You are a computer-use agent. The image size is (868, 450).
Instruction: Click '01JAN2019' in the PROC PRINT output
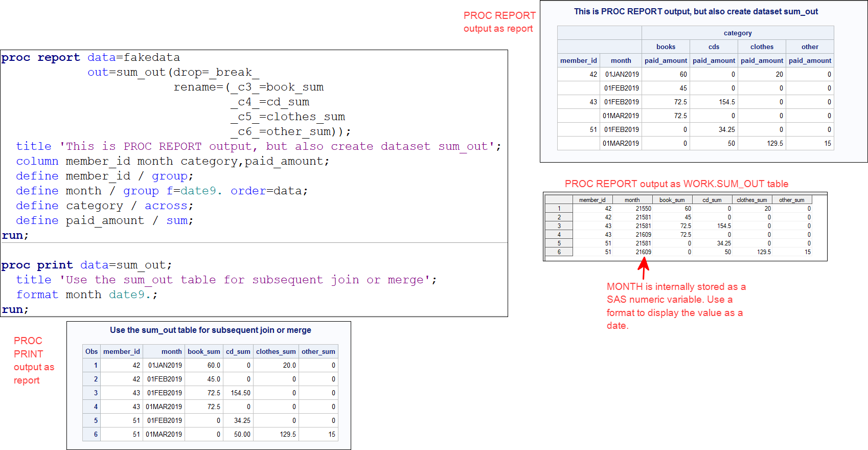pyautogui.click(x=165, y=365)
